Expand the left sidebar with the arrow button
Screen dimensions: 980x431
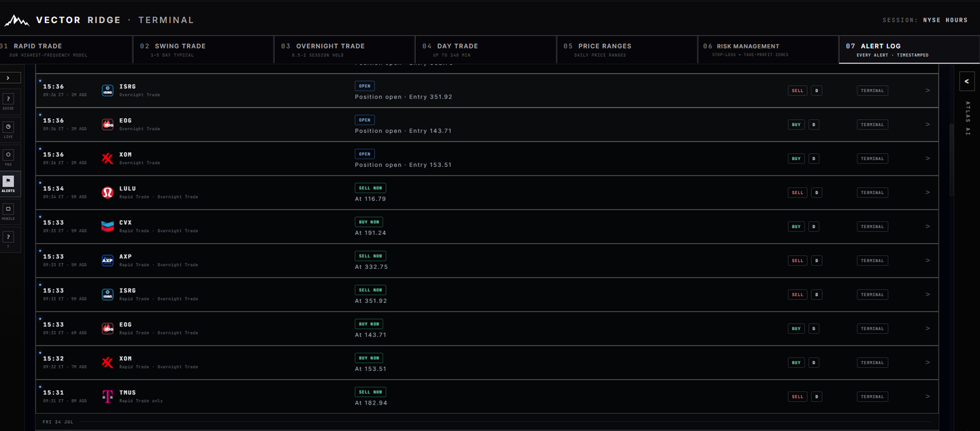[8, 78]
